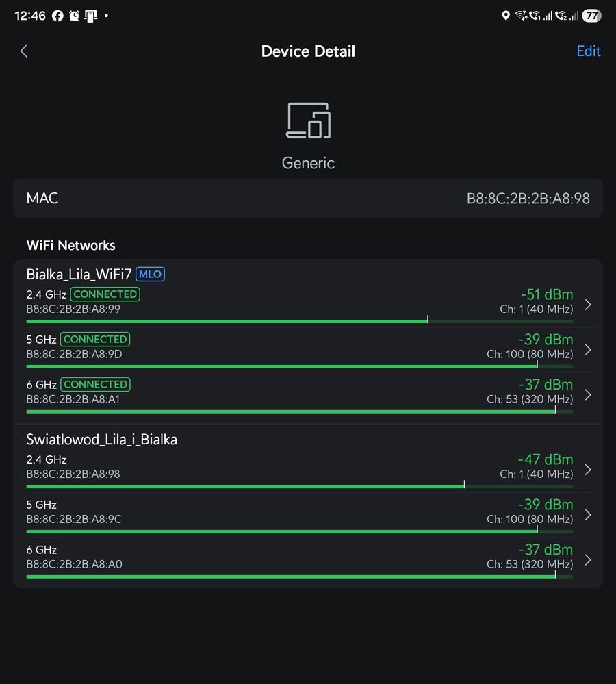Tap the WiFi signal icon in status bar

(521, 16)
